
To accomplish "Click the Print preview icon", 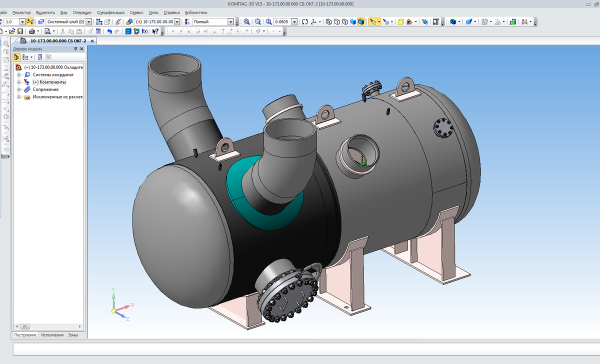I will pyautogui.click(x=47, y=31).
